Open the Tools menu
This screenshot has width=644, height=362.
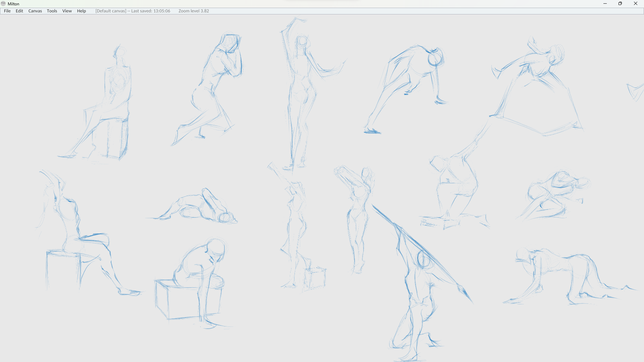click(x=52, y=11)
